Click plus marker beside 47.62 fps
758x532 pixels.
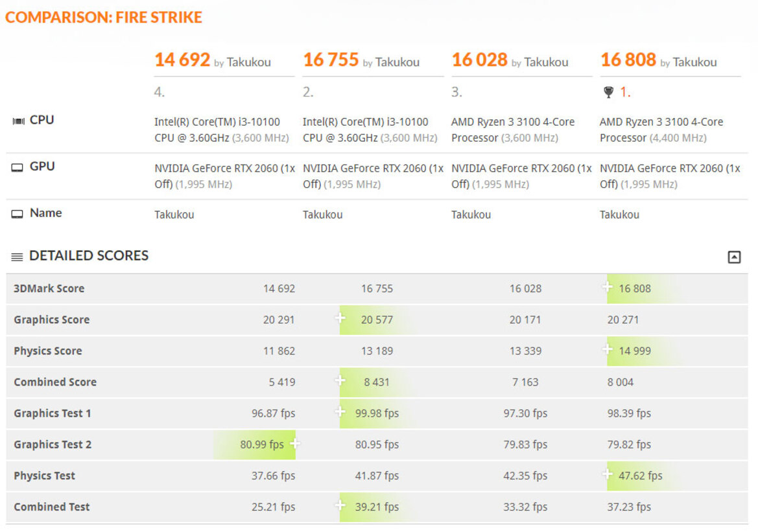click(x=607, y=474)
